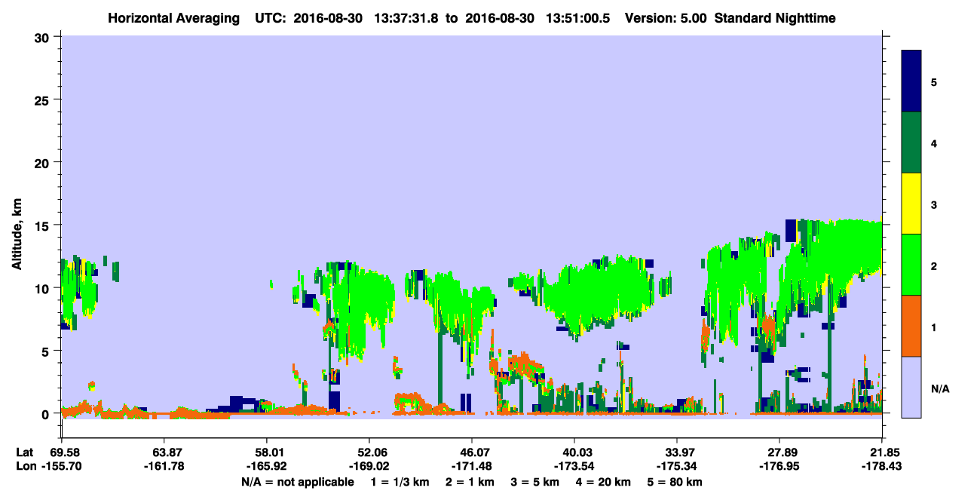The height and width of the screenshot is (503, 980).
Task: Click the color bar label '3'
Action: click(934, 204)
